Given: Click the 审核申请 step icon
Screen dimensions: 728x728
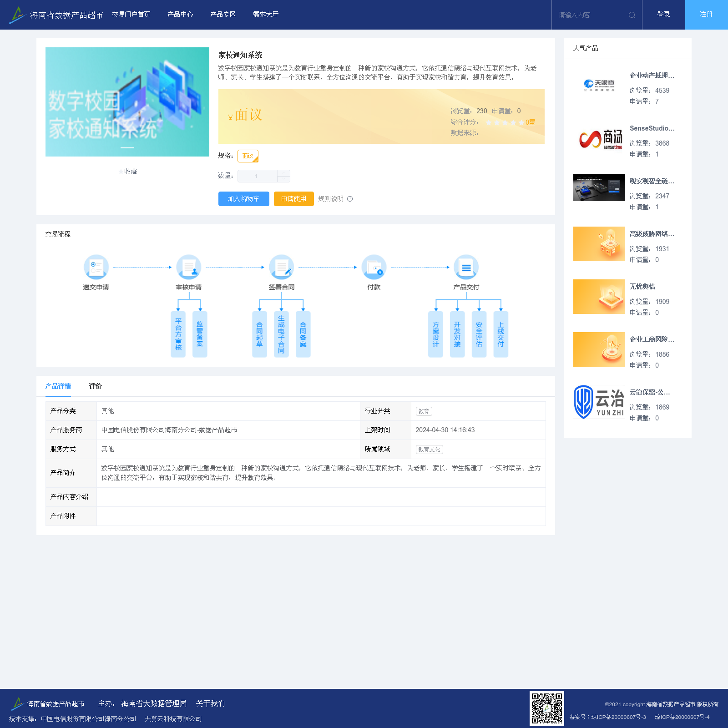Looking at the screenshot, I should point(189,267).
